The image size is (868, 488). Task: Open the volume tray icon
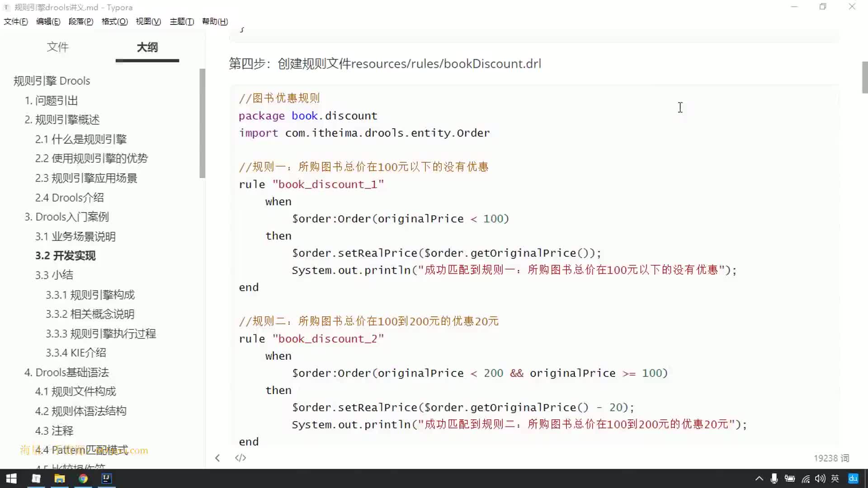820,479
